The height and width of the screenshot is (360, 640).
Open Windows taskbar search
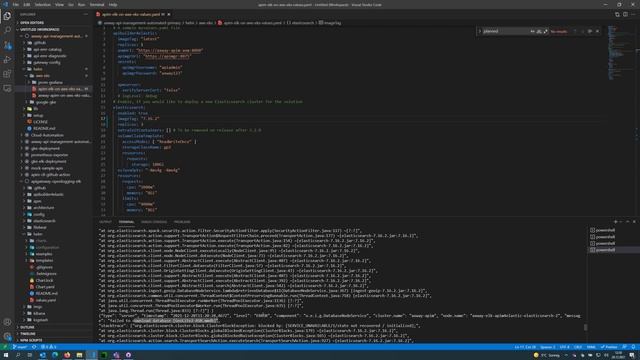(x=18, y=355)
